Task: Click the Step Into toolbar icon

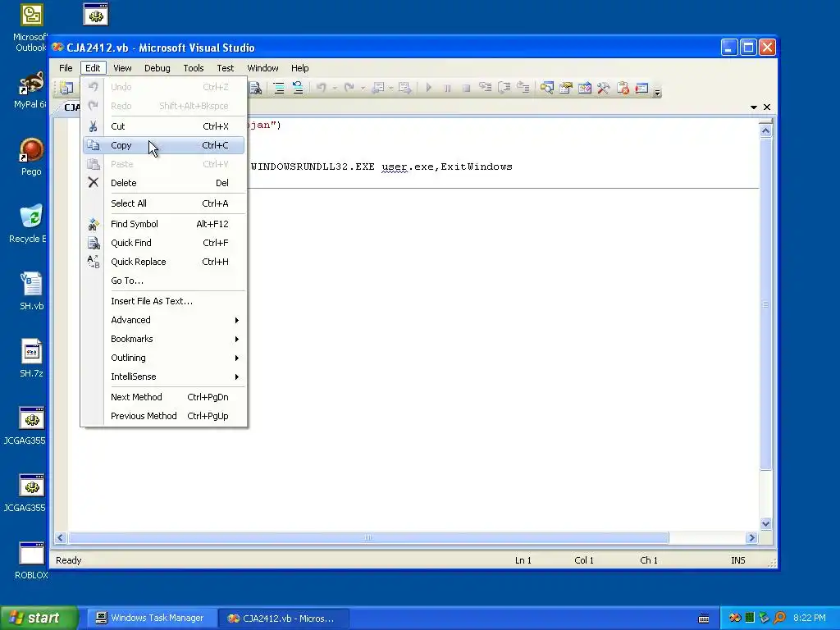Action: click(x=486, y=88)
